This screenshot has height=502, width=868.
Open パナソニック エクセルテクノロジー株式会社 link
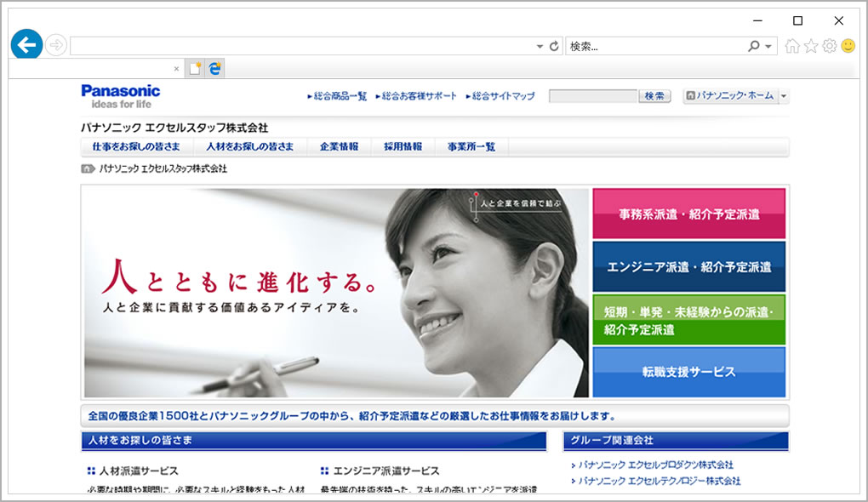pyautogui.click(x=660, y=481)
